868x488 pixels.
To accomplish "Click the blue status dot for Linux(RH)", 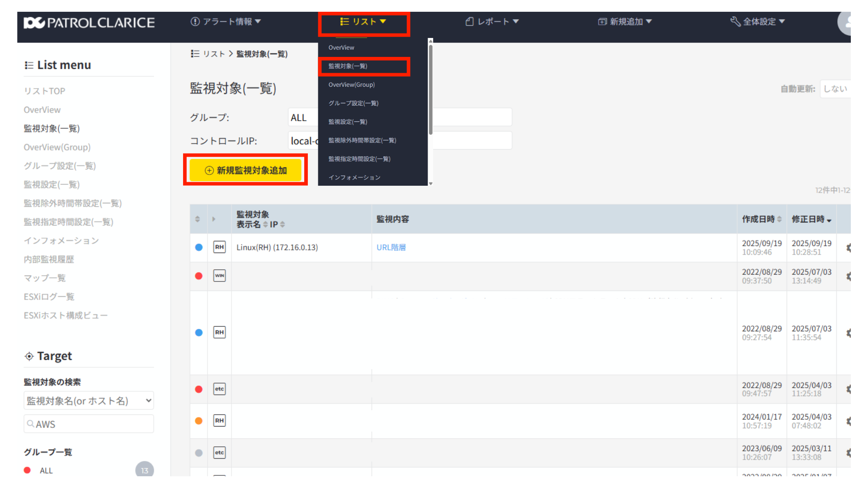I will (x=198, y=247).
